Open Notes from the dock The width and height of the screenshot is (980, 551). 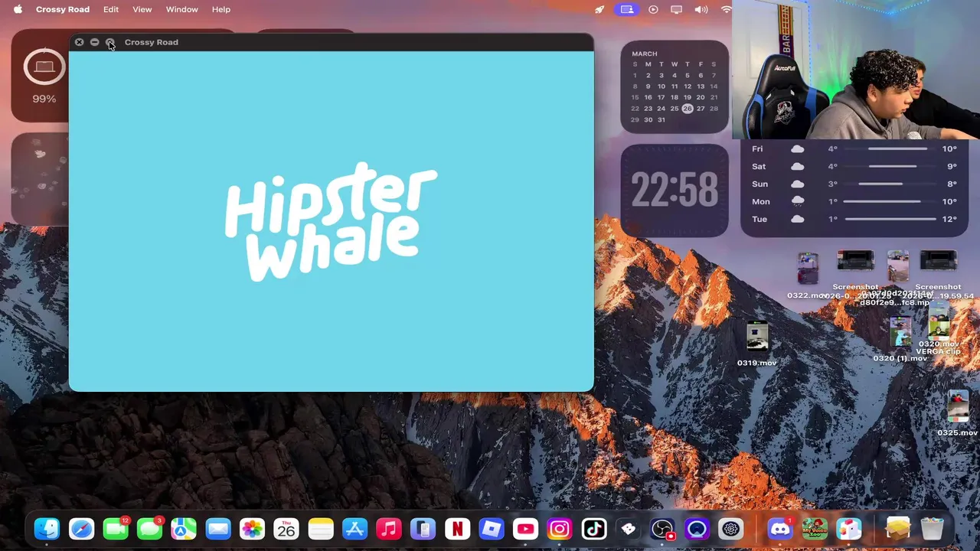click(x=321, y=529)
